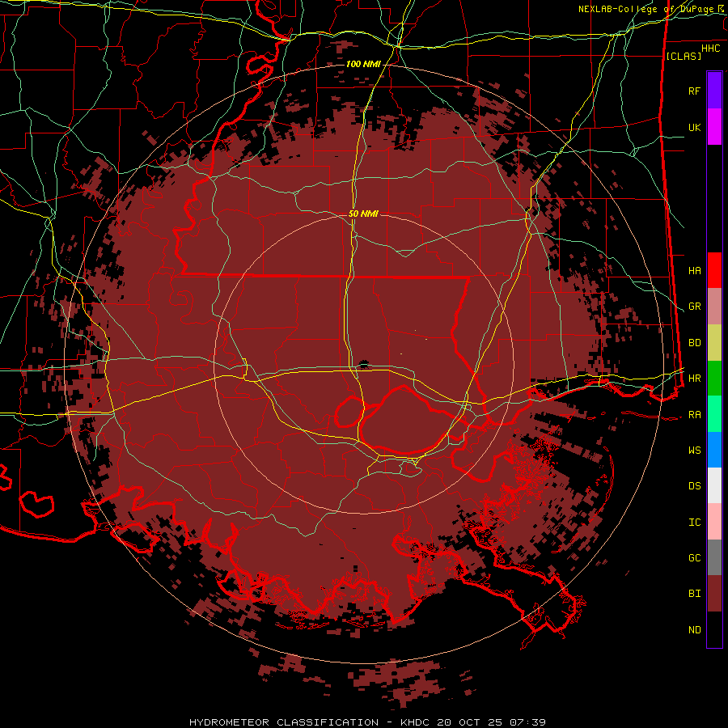Click the 07:39 timestamp

click(x=527, y=722)
